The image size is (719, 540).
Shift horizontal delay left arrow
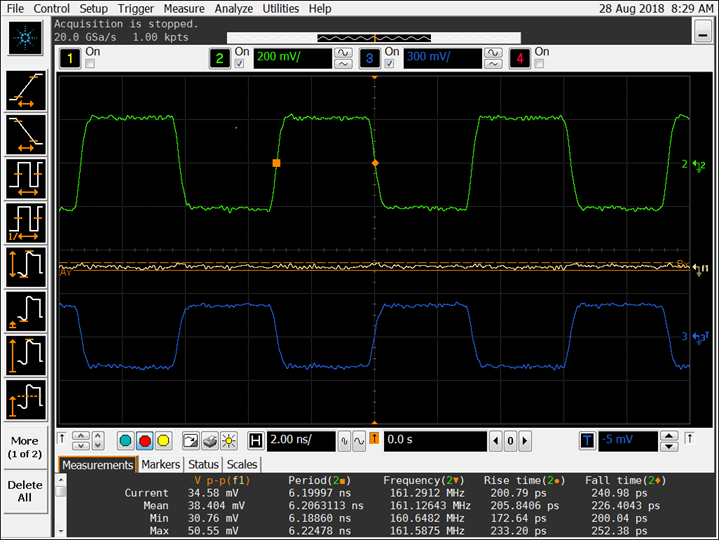pos(496,441)
